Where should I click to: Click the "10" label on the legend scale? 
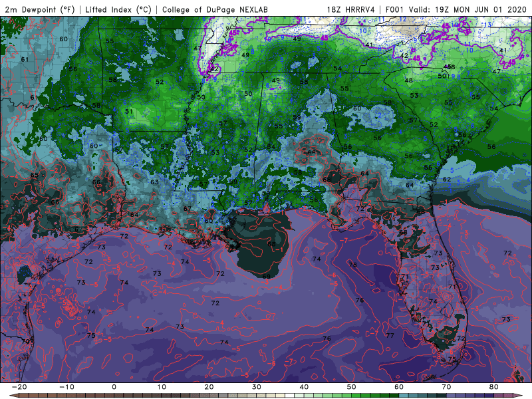coord(162,387)
